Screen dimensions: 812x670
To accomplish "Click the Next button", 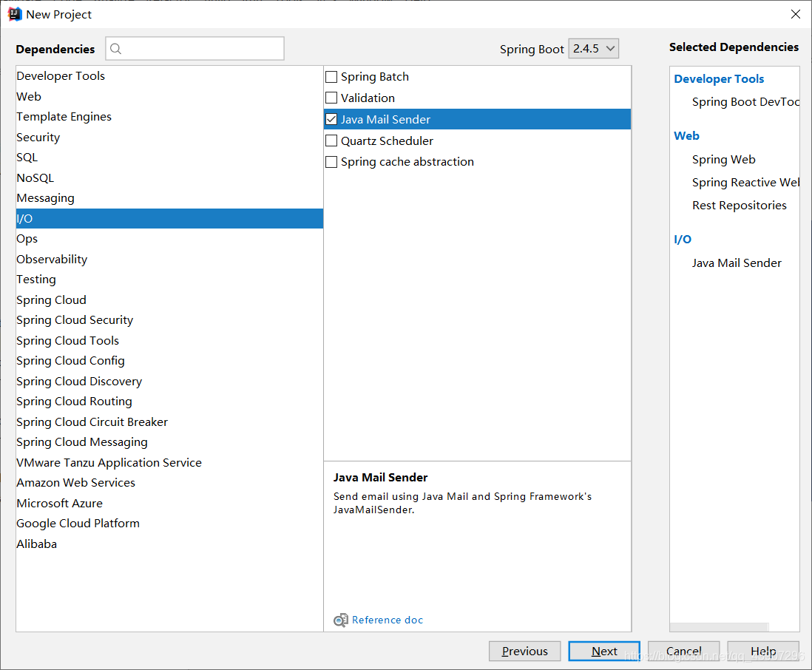I will click(604, 651).
